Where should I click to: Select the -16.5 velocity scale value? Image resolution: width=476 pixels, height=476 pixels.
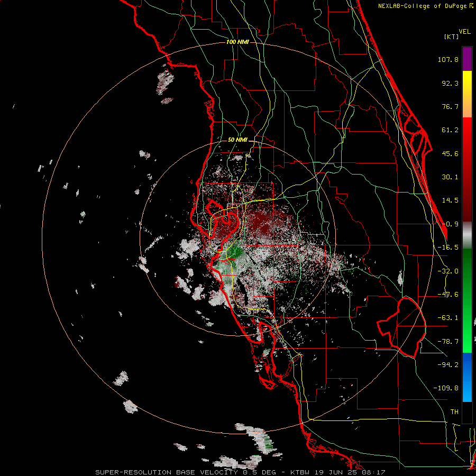[x=448, y=248]
